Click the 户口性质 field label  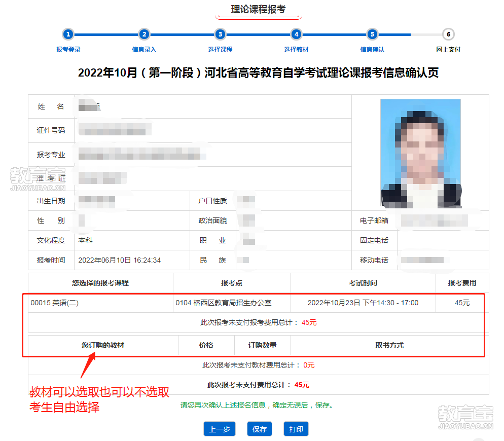coord(213,201)
